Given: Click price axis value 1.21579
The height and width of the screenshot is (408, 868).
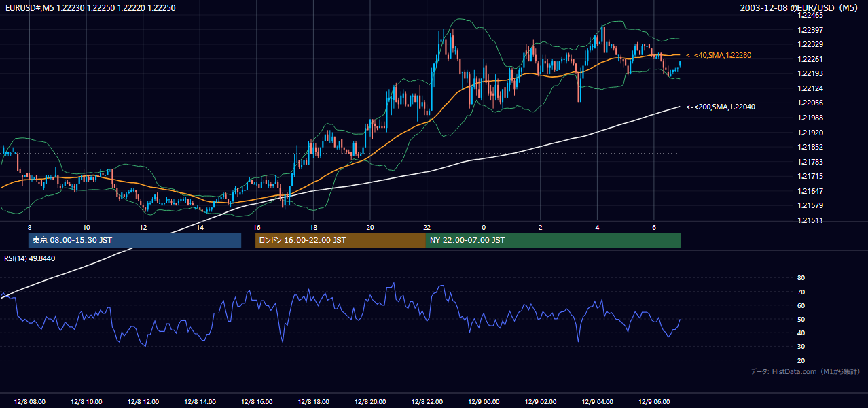Looking at the screenshot, I should coord(810,205).
